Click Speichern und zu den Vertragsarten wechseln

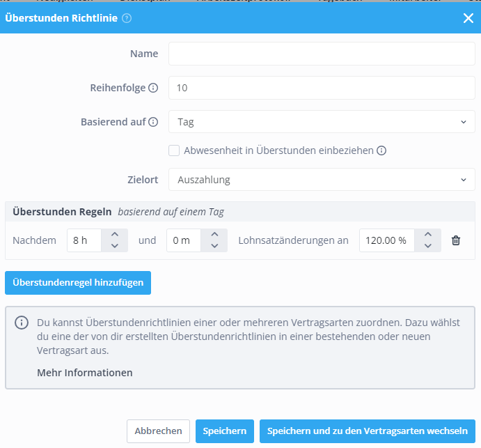coord(368,431)
